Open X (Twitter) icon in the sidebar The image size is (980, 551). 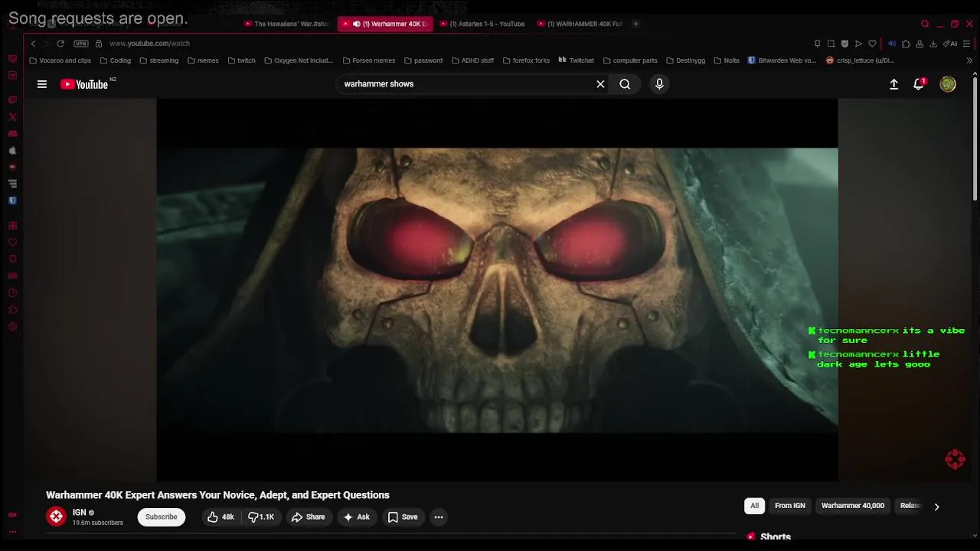tap(12, 116)
